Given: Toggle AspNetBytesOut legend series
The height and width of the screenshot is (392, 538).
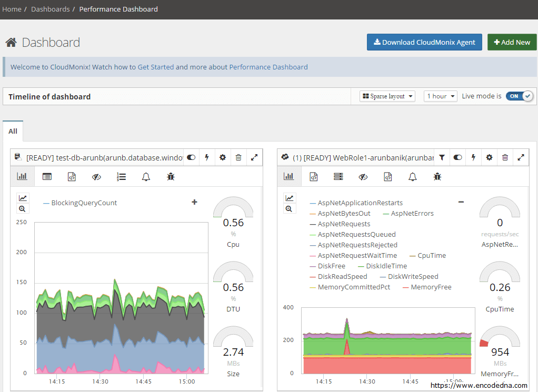Looking at the screenshot, I should (x=340, y=213).
